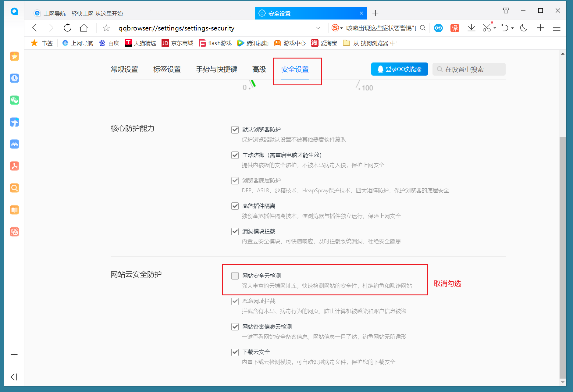The image size is (573, 392).
Task: Open browsing history via the clock icon
Action: click(14, 78)
